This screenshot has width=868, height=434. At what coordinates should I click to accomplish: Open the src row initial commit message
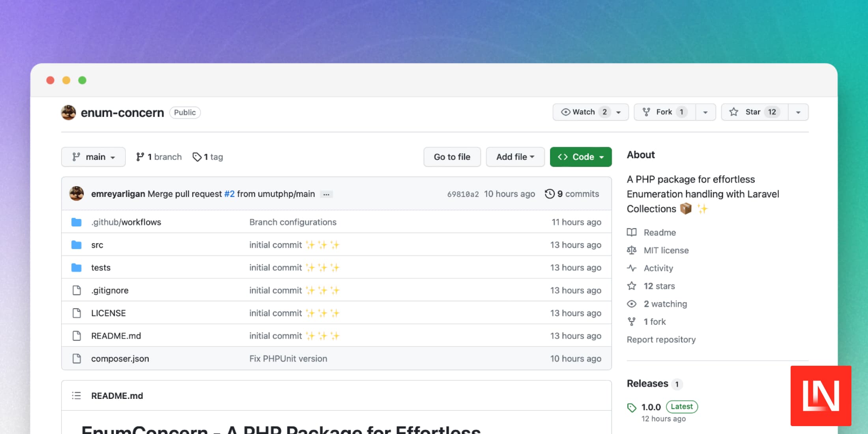294,245
